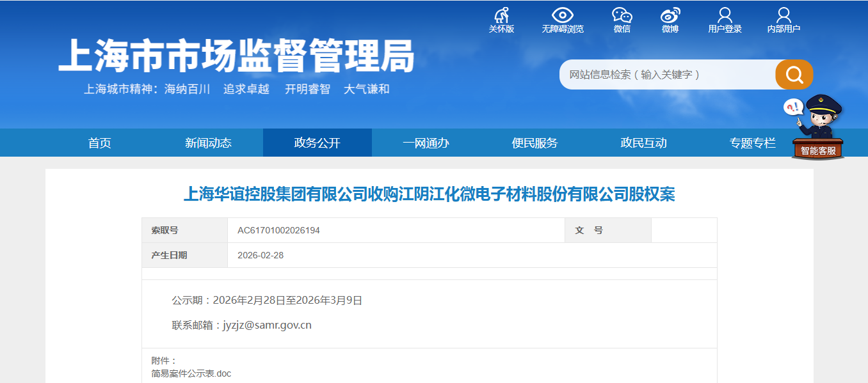Go to the 首页 navigation tab
Viewport: 868px width, 383px height.
(100, 143)
